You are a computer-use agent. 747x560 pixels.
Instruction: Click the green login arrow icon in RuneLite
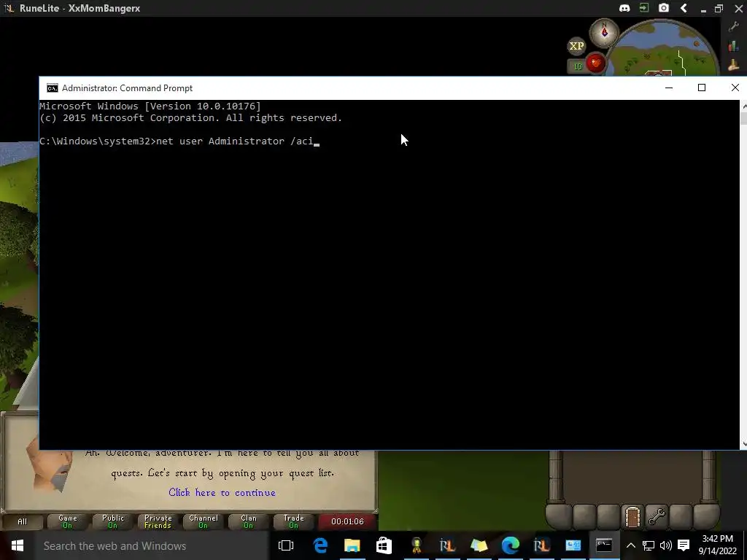(644, 8)
